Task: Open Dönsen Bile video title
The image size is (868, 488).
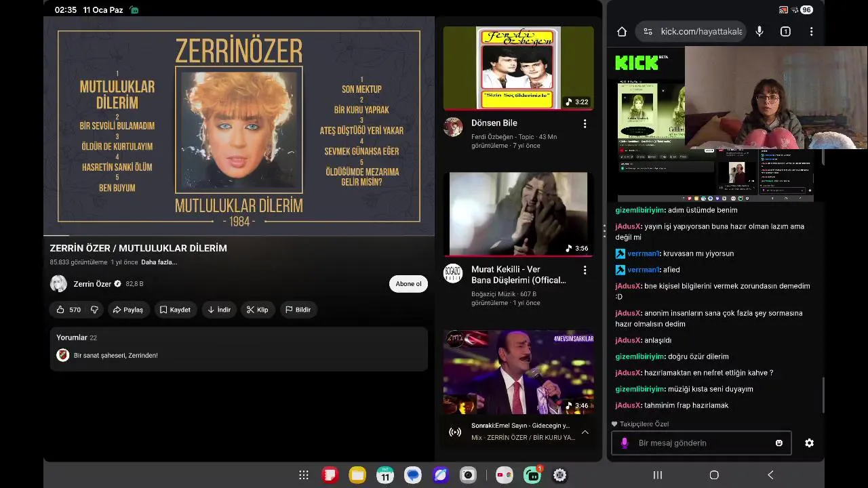Action: click(494, 123)
